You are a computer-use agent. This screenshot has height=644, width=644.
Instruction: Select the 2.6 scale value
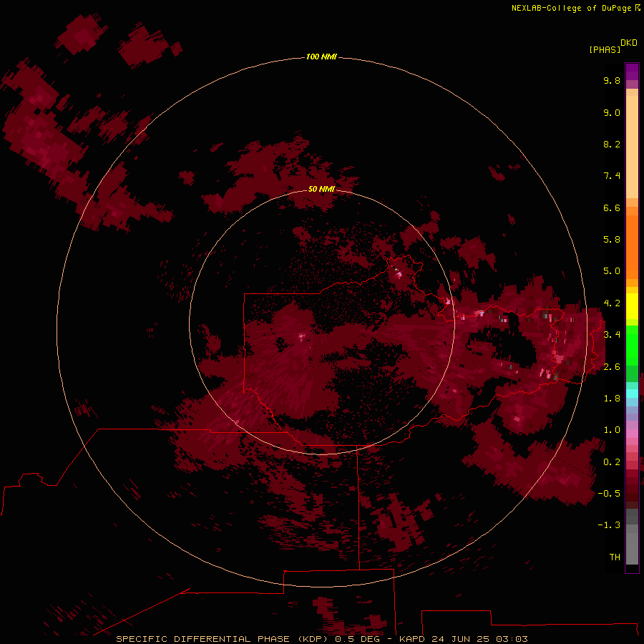click(x=612, y=366)
